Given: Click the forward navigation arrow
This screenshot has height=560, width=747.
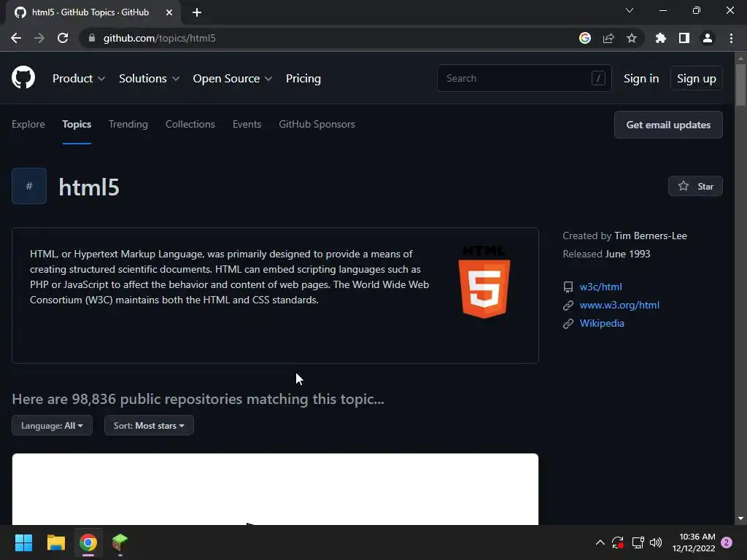Looking at the screenshot, I should pos(39,38).
